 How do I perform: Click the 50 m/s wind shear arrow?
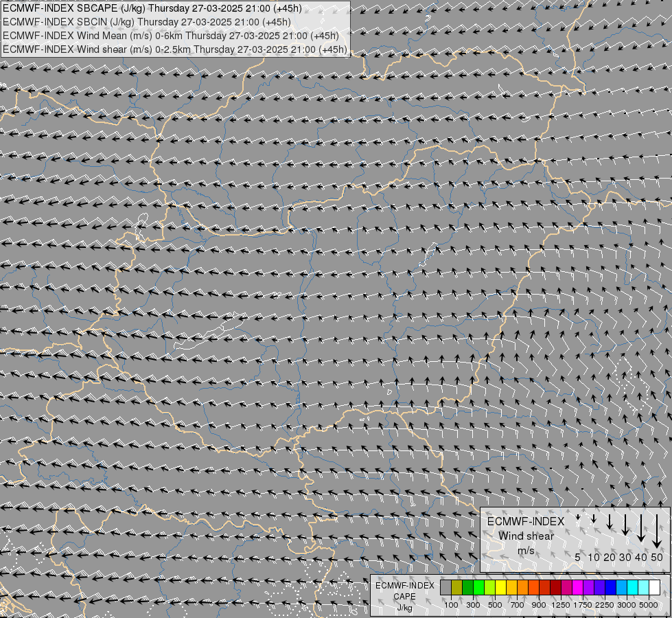pos(657,531)
